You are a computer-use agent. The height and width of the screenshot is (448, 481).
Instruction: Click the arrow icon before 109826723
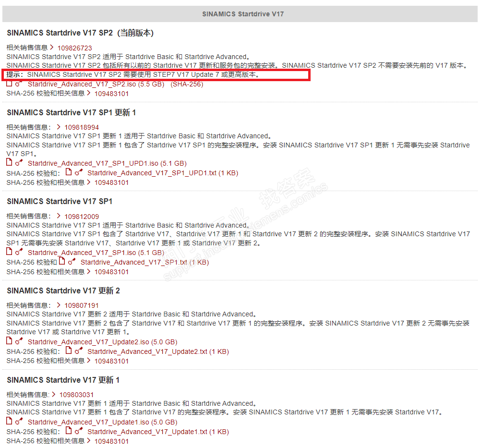[x=52, y=47]
